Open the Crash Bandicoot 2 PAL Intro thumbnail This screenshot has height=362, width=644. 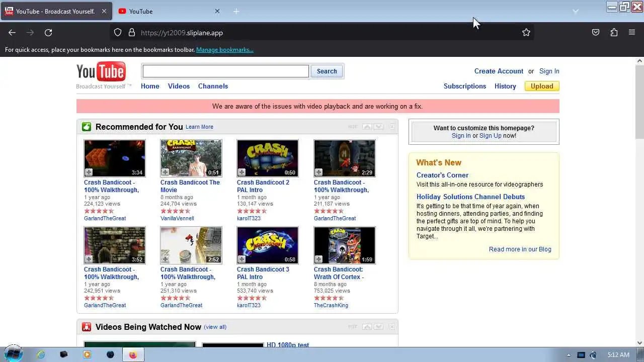point(268,158)
